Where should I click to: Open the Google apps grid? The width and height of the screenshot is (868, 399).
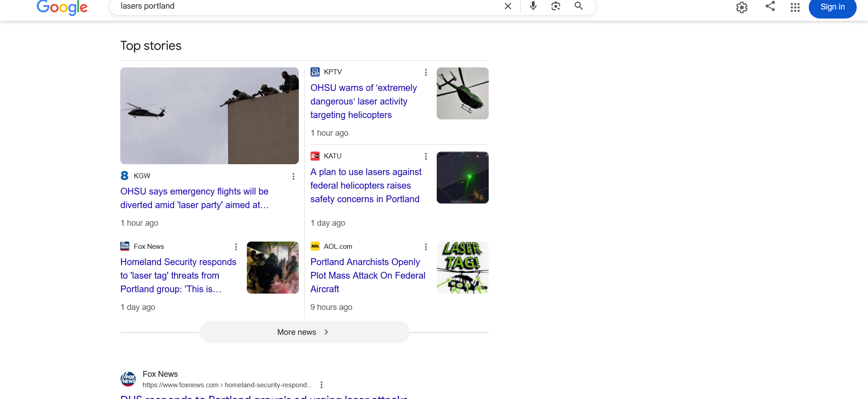(x=795, y=7)
